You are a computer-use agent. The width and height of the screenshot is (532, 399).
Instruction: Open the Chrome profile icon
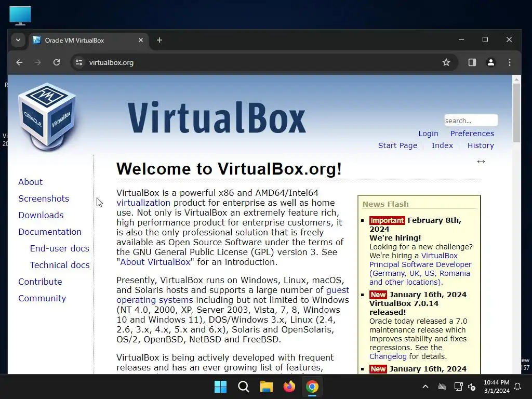pos(490,62)
